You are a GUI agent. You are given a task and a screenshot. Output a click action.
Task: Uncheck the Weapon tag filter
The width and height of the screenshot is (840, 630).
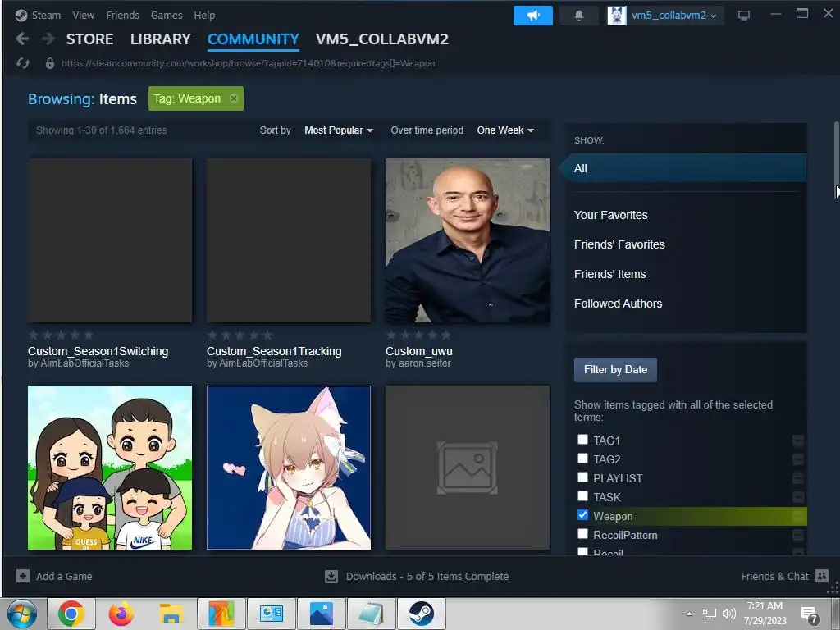click(583, 515)
